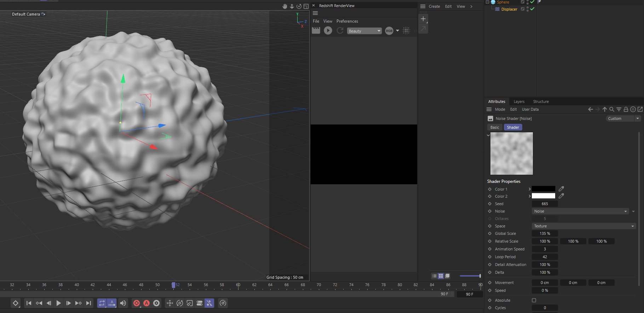Image resolution: width=644 pixels, height=313 pixels.
Task: Open the Noise type dropdown
Action: (580, 211)
